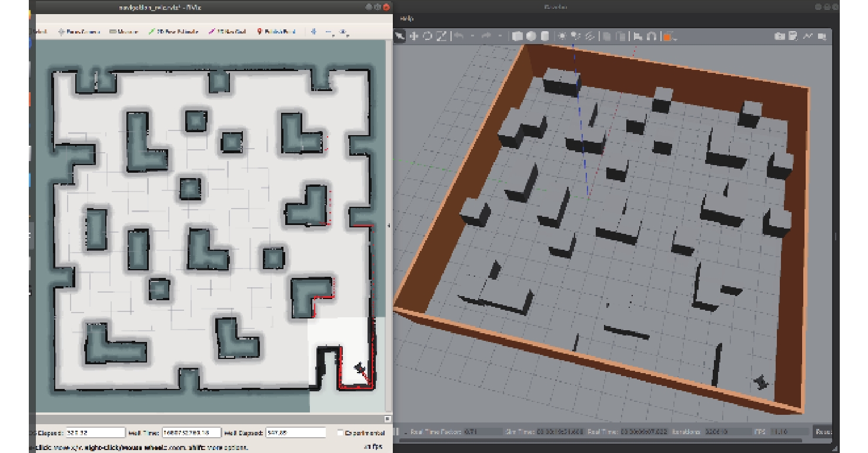Screen dimensions: 868x453
Task: Open the redo history dropdown arrow in Gazebo
Action: tap(499, 36)
